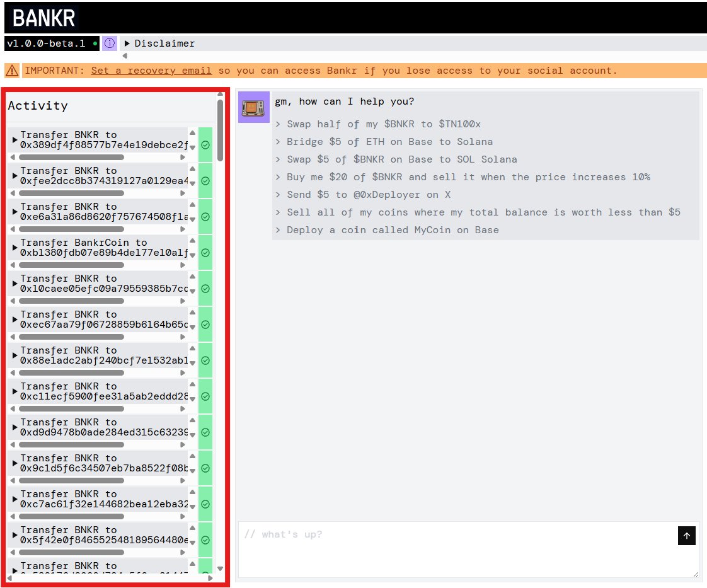
Task: Click the warning triangle icon in the banner
Action: [12, 71]
